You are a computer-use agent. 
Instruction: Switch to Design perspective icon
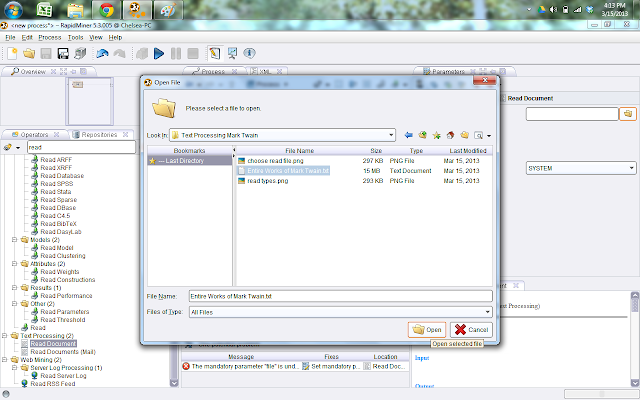point(215,53)
